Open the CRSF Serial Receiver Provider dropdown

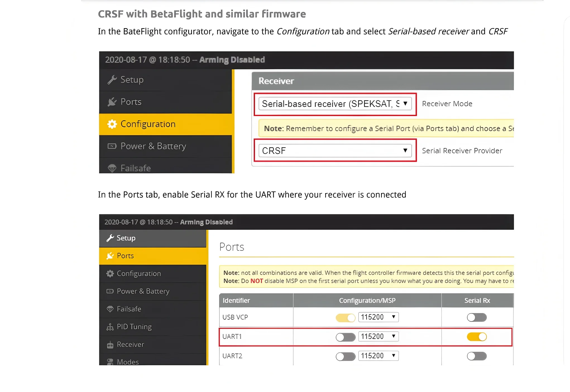(x=335, y=151)
